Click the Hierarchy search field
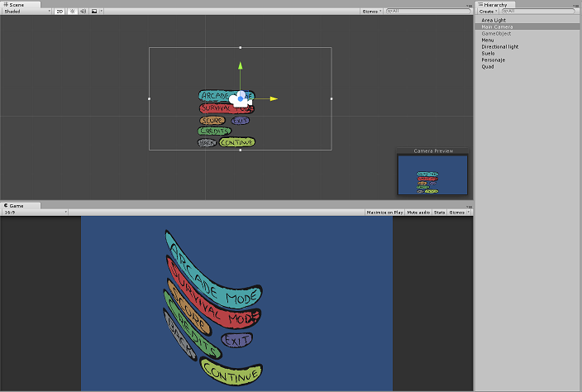This screenshot has width=582, height=392. (537, 12)
